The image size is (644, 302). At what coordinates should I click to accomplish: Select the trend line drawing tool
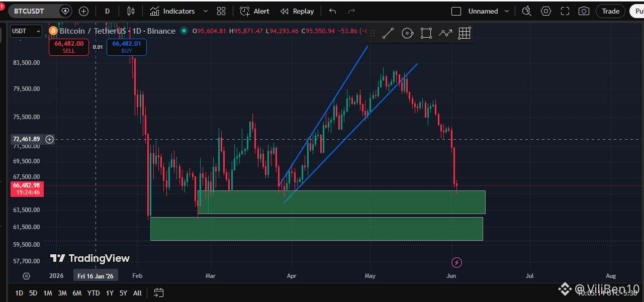pos(388,34)
